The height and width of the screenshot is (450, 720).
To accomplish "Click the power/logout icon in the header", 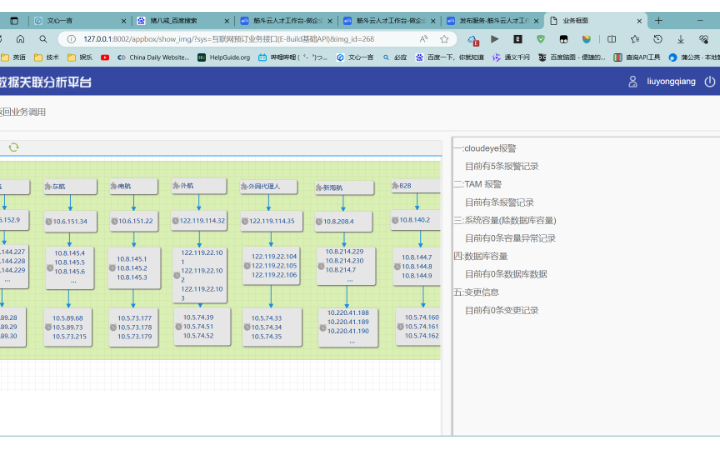I will (710, 82).
